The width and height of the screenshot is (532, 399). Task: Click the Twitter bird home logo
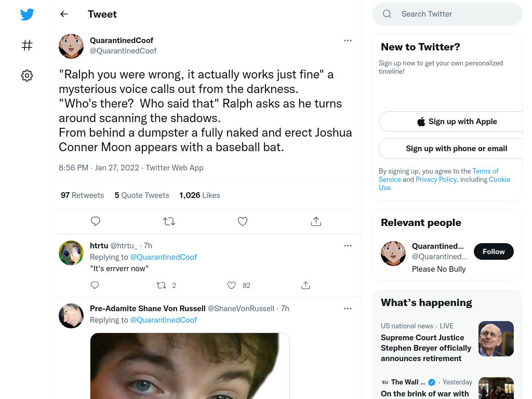tap(27, 14)
